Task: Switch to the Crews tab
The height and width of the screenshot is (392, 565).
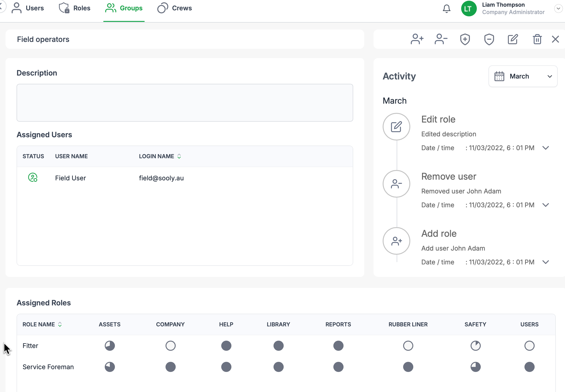Action: pos(175,8)
